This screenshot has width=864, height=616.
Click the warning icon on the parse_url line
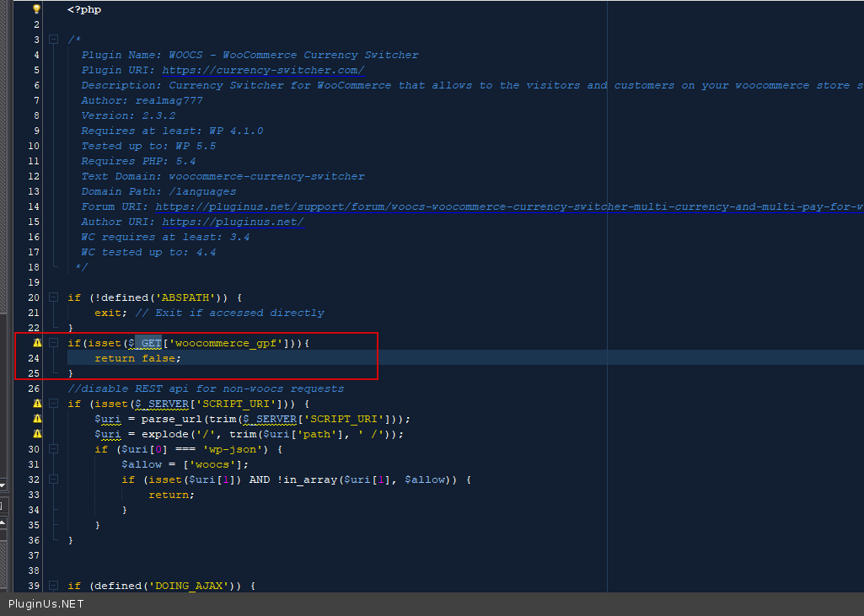(36, 419)
